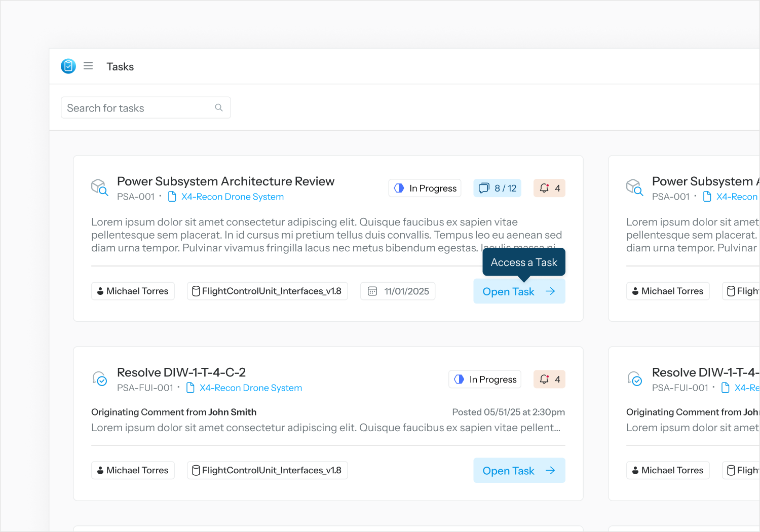
Task: Follow the X4-Recon Drone System link under PSA-001
Action: point(232,197)
